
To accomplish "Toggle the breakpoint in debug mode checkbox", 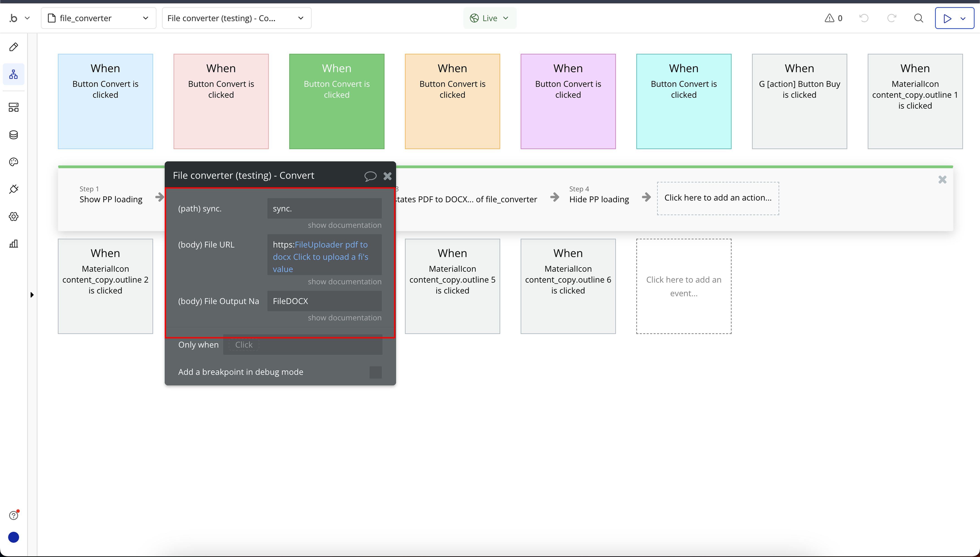I will tap(375, 372).
